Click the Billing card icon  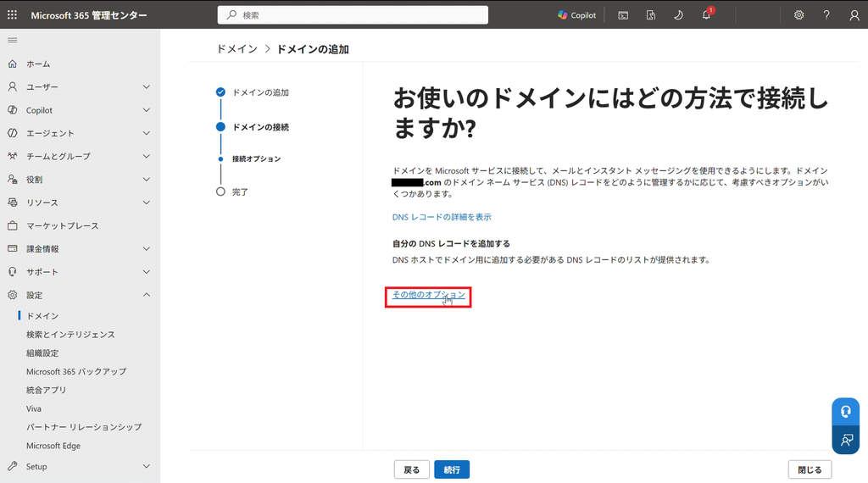pyautogui.click(x=12, y=248)
